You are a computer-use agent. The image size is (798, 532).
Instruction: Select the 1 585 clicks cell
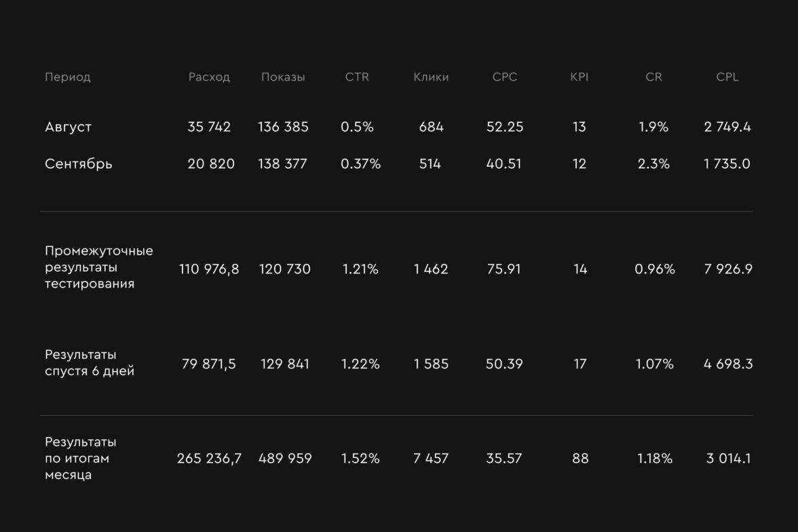431,364
